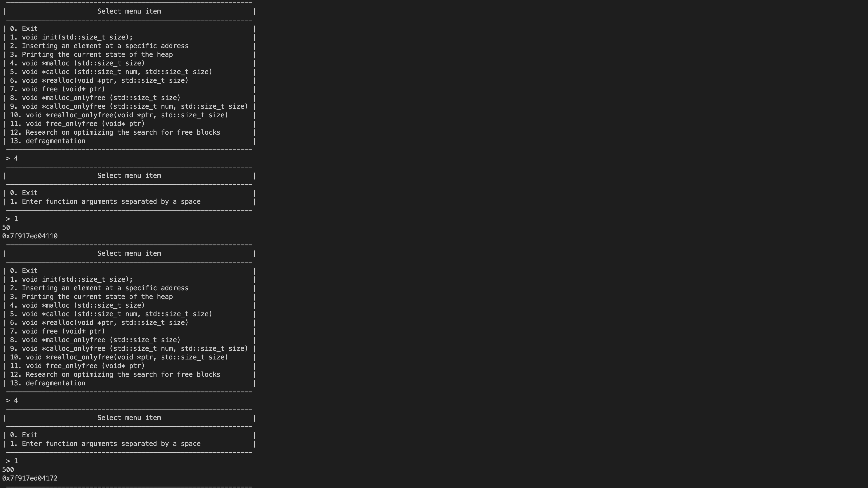Click '12. Research on optimizing' in the top menu

coord(115,133)
